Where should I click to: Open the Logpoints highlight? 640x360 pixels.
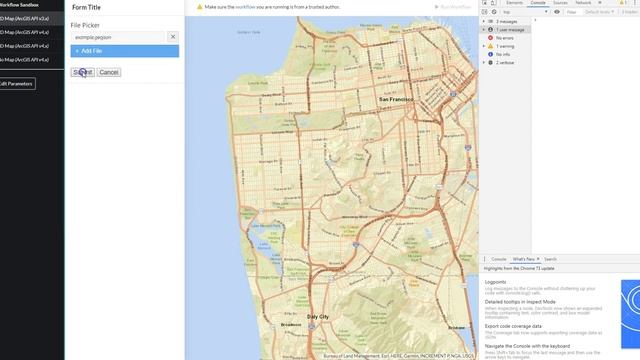pos(495,282)
